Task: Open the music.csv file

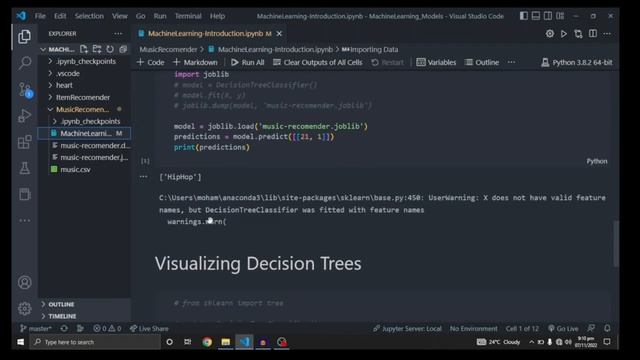Action: pyautogui.click(x=84, y=169)
